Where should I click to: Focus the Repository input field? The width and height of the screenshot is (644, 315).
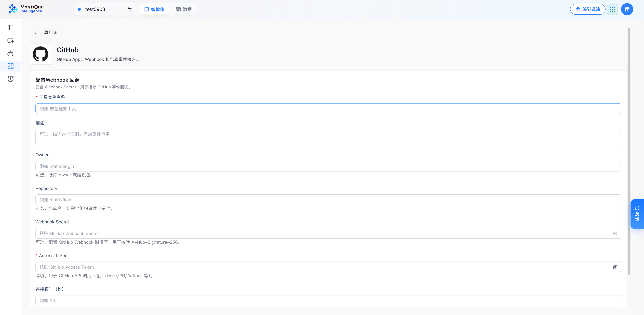pyautogui.click(x=328, y=200)
